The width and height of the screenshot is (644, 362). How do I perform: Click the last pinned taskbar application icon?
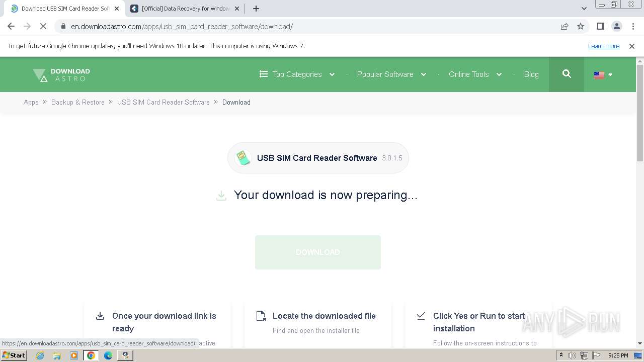[x=125, y=355]
